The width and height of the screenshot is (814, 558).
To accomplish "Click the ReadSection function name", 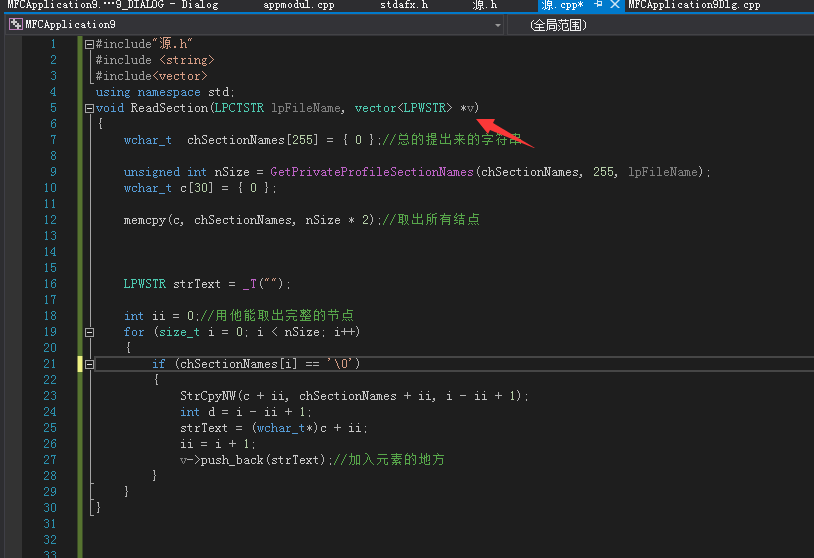I will [x=169, y=108].
